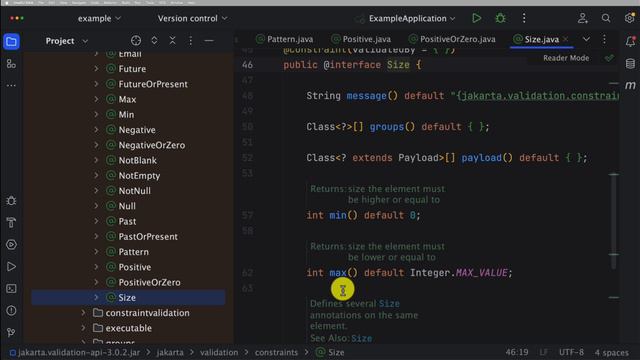Open ExampleApplication run configuration dropdown
The width and height of the screenshot is (640, 360).
click(x=412, y=18)
